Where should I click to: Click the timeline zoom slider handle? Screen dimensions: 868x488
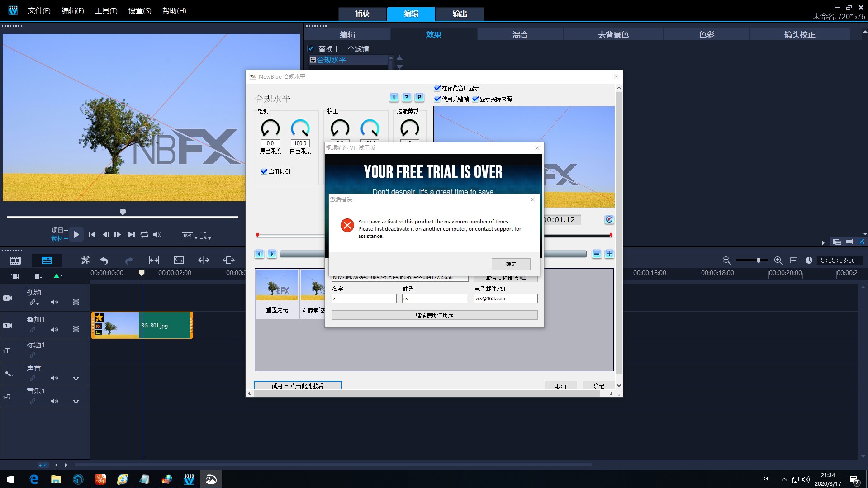(759, 260)
